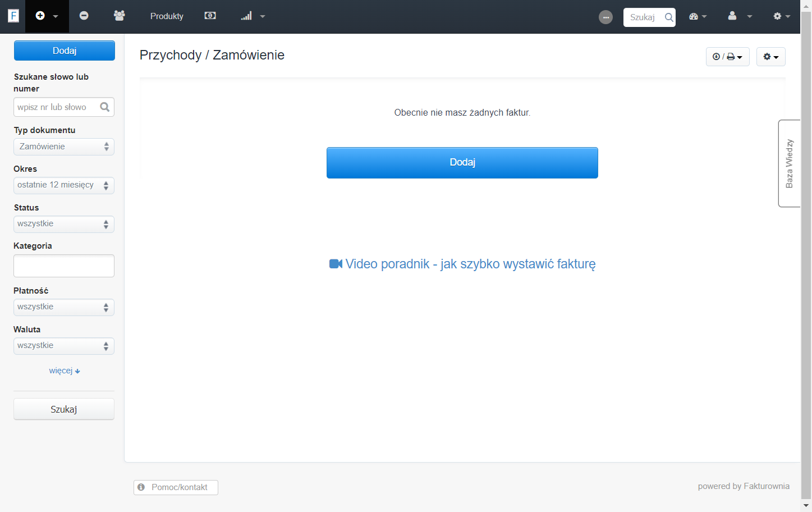Open the download/print dropdown
Viewport: 812px width, 512px height.
[x=727, y=57]
